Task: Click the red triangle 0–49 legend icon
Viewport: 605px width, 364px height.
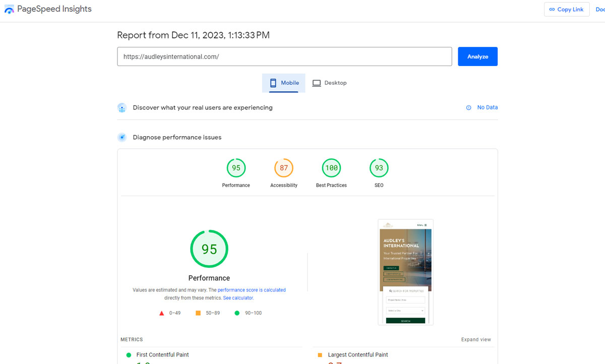Action: pos(162,313)
